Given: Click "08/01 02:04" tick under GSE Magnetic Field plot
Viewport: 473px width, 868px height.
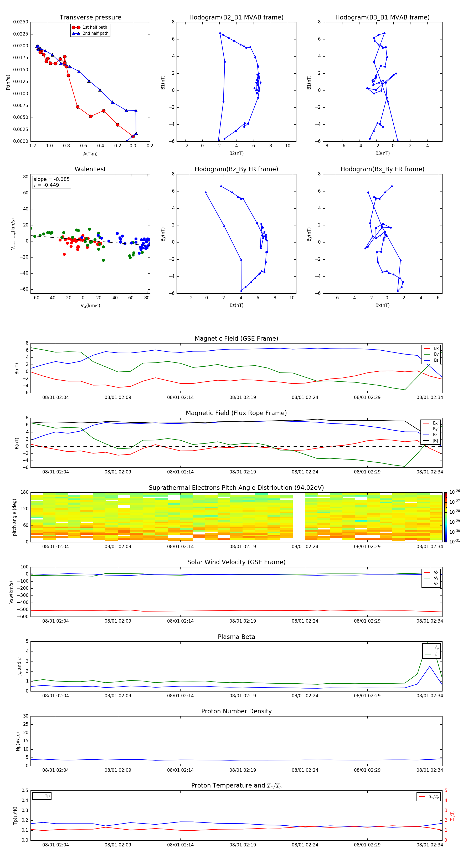Looking at the screenshot, I should (55, 398).
